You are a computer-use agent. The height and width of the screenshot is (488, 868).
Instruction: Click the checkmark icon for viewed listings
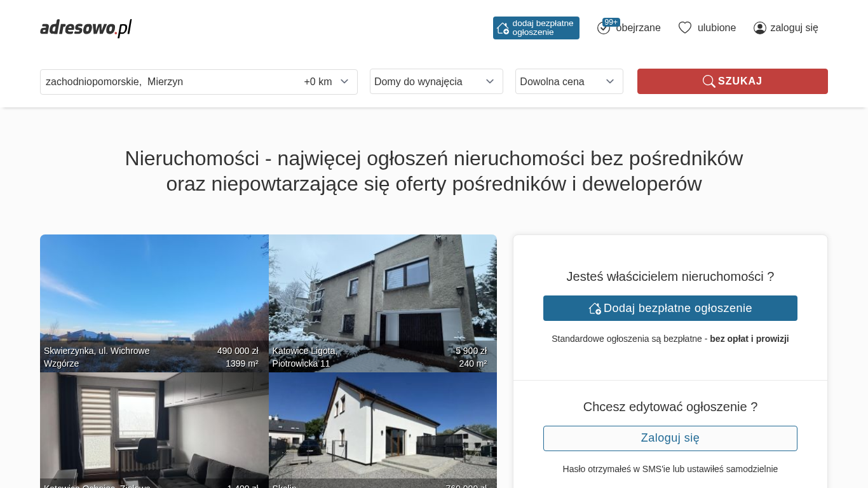click(x=603, y=29)
